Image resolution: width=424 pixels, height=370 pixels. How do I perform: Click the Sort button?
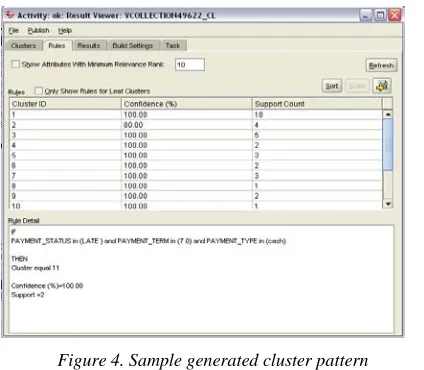pyautogui.click(x=332, y=86)
